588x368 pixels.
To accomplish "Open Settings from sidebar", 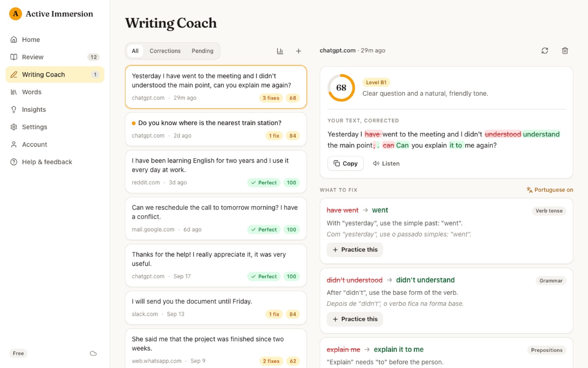I will (55, 127).
